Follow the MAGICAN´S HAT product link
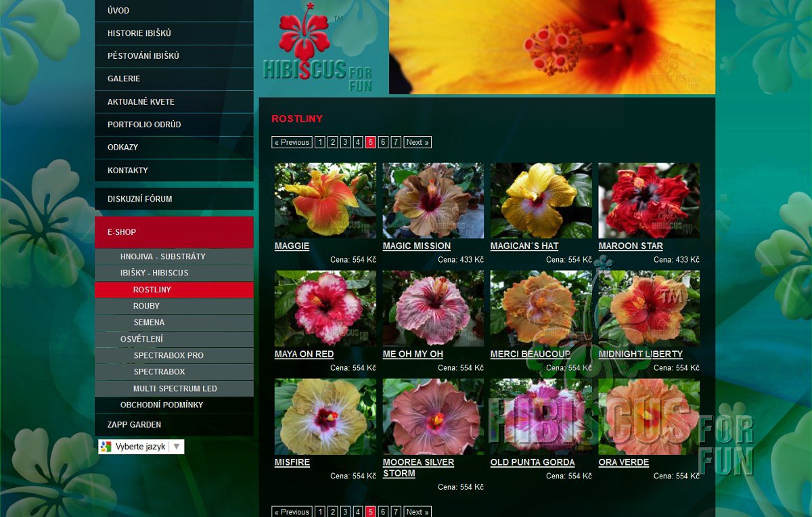The height and width of the screenshot is (517, 812). pyautogui.click(x=524, y=246)
